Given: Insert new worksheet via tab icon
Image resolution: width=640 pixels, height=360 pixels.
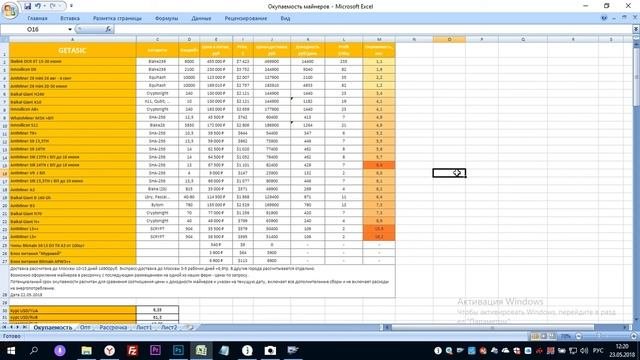Looking at the screenshot, I should 190,327.
